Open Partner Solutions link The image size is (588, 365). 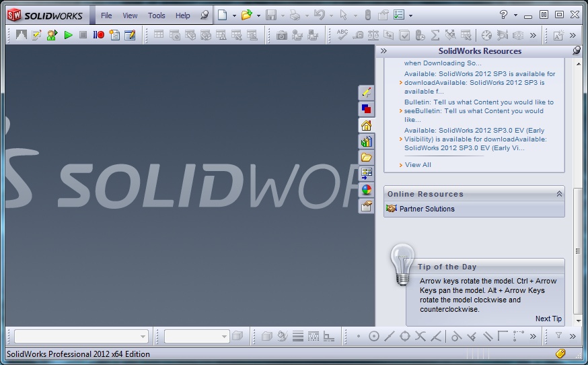pyautogui.click(x=427, y=209)
